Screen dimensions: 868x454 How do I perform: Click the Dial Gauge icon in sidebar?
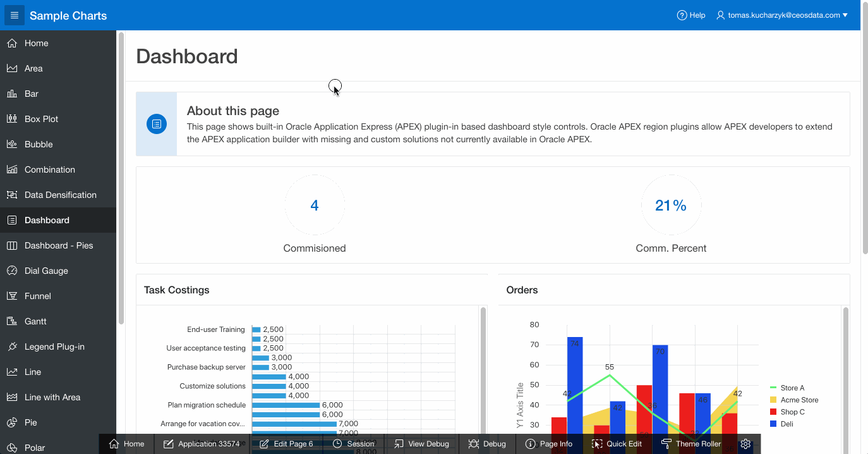11,271
